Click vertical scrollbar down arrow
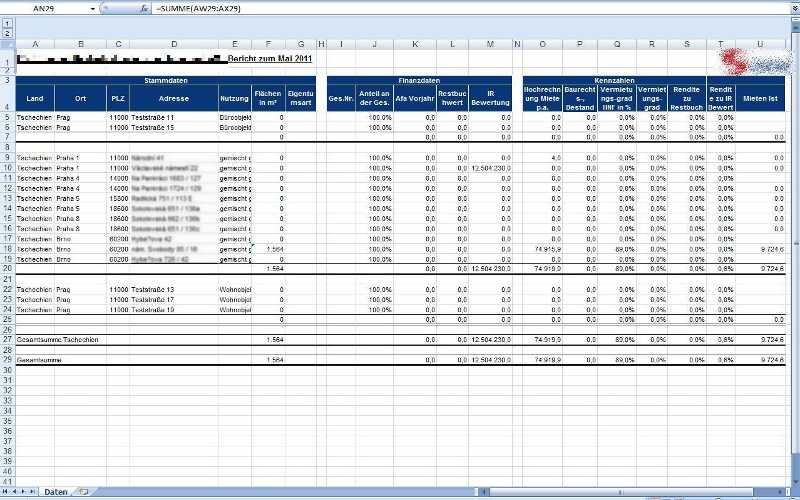The image size is (800, 500). 795,483
